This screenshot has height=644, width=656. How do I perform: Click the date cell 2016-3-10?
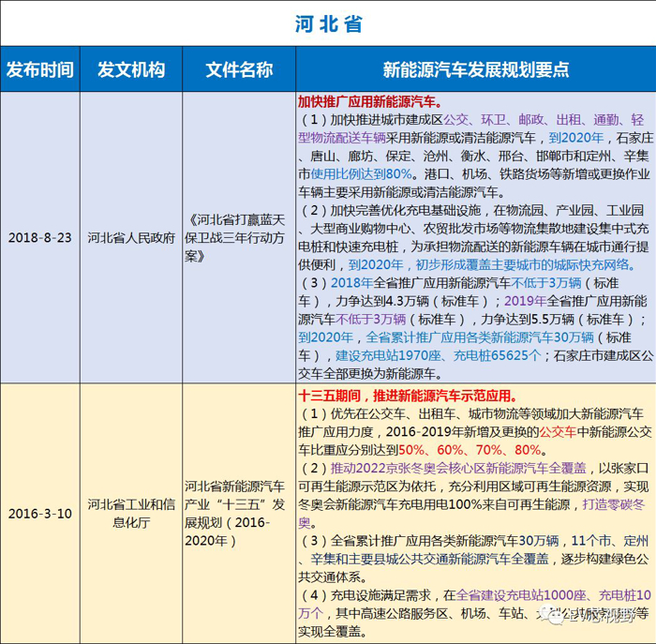(x=38, y=514)
